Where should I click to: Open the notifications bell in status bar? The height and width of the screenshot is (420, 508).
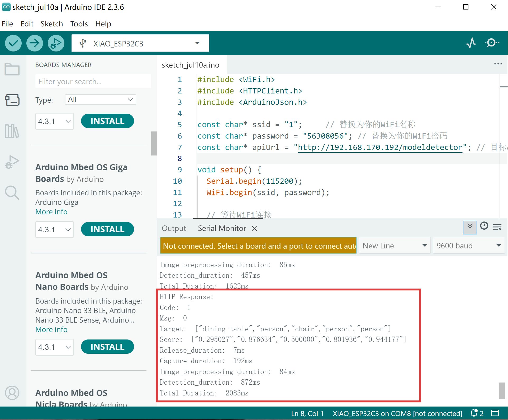tap(474, 413)
